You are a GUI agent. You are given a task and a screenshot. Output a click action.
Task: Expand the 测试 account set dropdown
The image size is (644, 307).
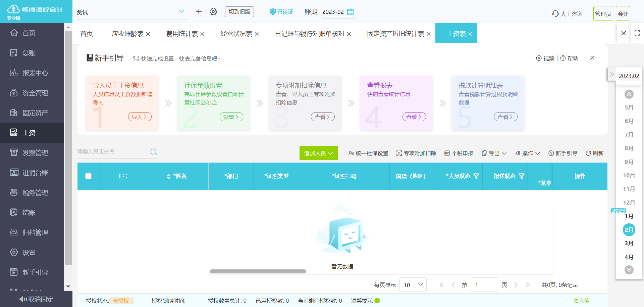point(182,12)
